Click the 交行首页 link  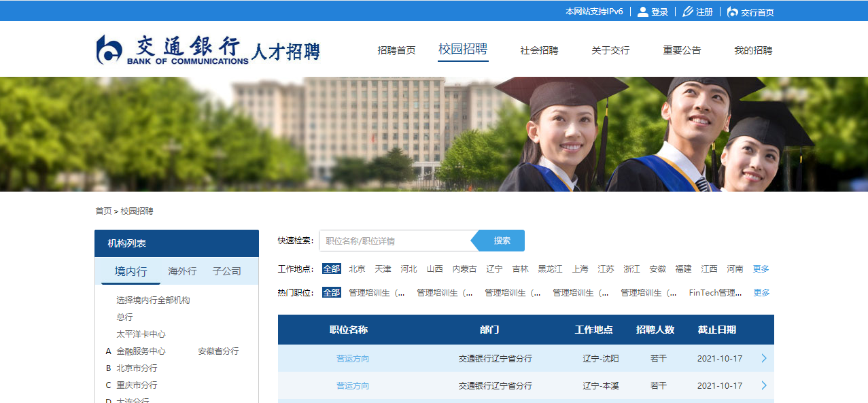coord(757,12)
